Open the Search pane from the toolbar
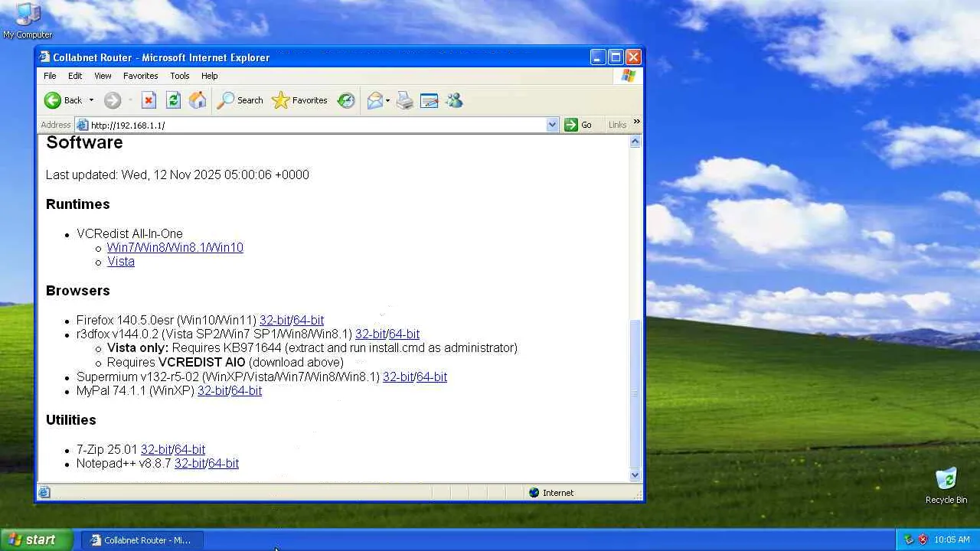 pos(240,100)
